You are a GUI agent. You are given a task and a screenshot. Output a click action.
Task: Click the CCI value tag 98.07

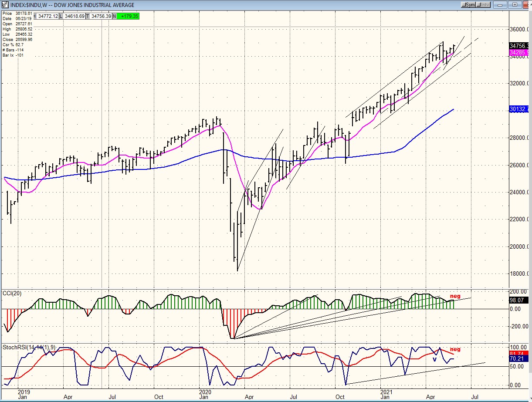click(519, 300)
